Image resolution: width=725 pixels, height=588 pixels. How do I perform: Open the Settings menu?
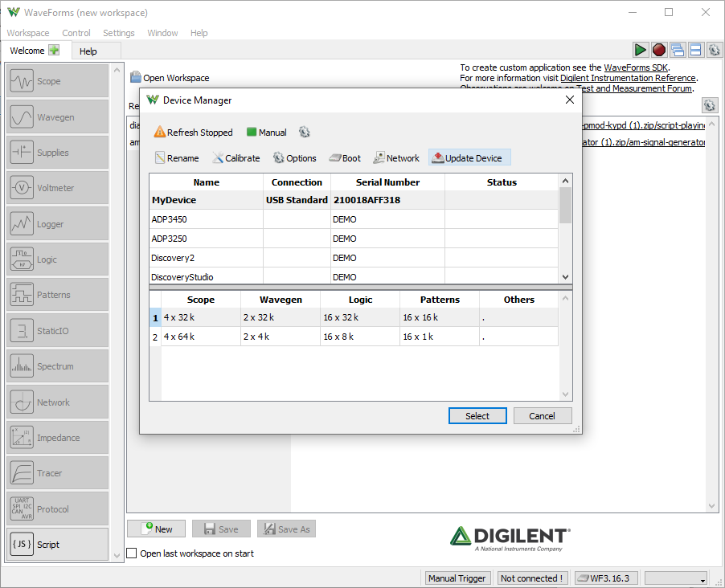coord(119,33)
